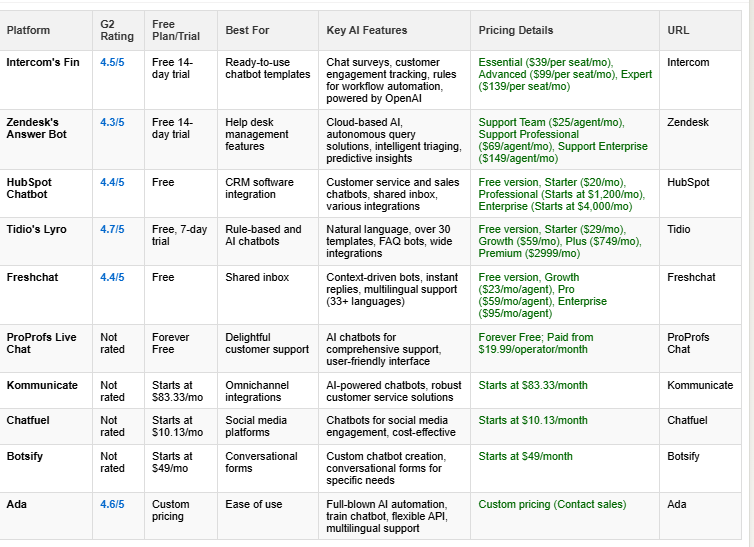Click the Intercom entry in the URL column
The width and height of the screenshot is (754, 547).
(688, 62)
